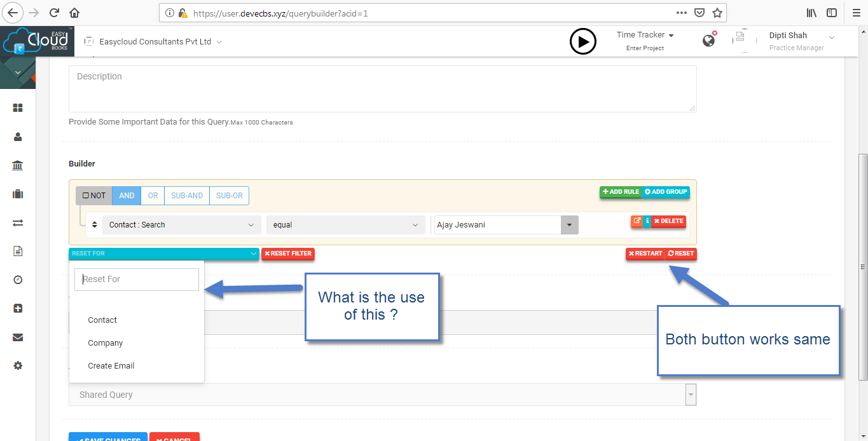Image resolution: width=868 pixels, height=441 pixels.
Task: Open the Shared Query dropdown
Action: [x=382, y=395]
